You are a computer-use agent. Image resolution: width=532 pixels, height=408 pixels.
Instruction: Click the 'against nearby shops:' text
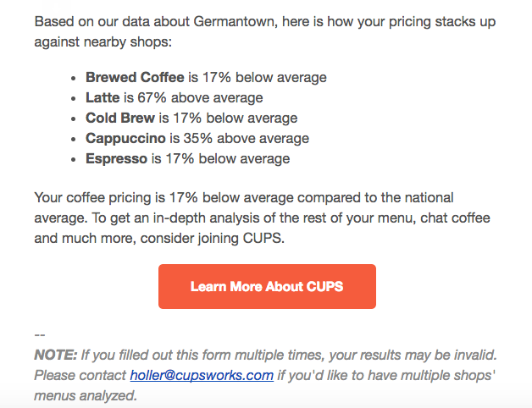click(x=103, y=42)
